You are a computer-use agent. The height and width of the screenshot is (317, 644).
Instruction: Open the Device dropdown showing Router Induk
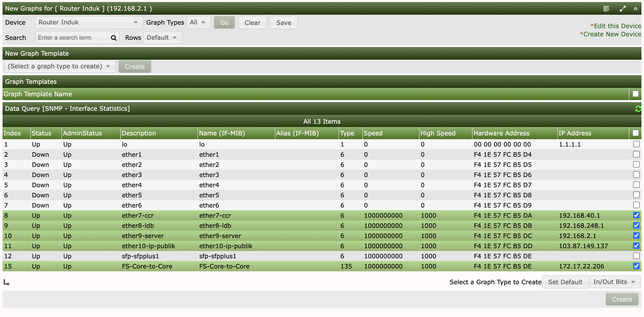click(89, 22)
